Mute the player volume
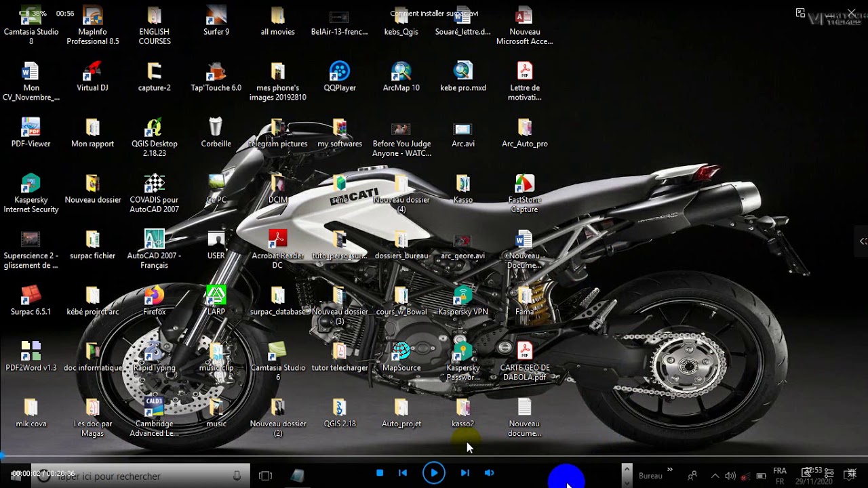The image size is (868, 488). (489, 473)
